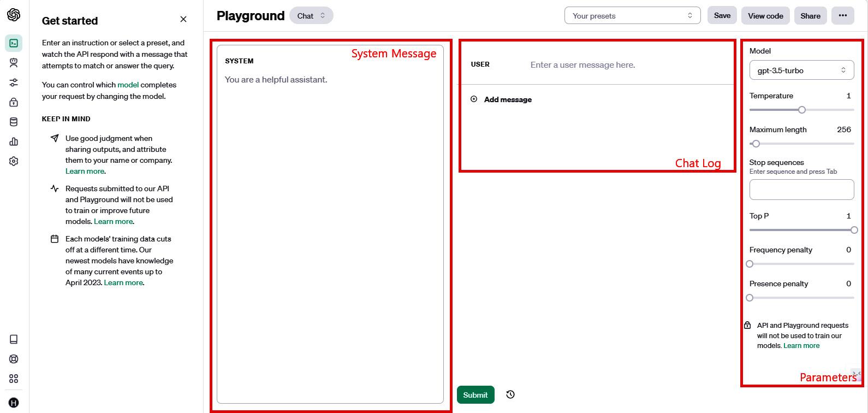This screenshot has width=868, height=413.
Task: Open Learn more link after "April 2023"
Action: pos(123,282)
